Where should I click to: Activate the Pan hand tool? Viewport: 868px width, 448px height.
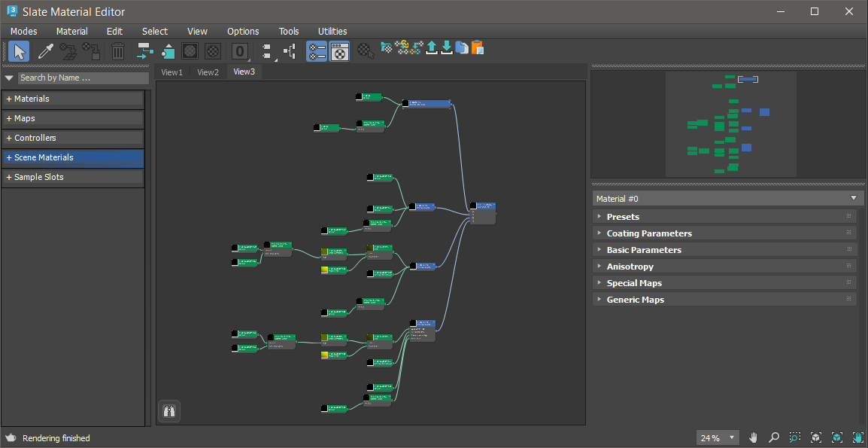click(753, 437)
